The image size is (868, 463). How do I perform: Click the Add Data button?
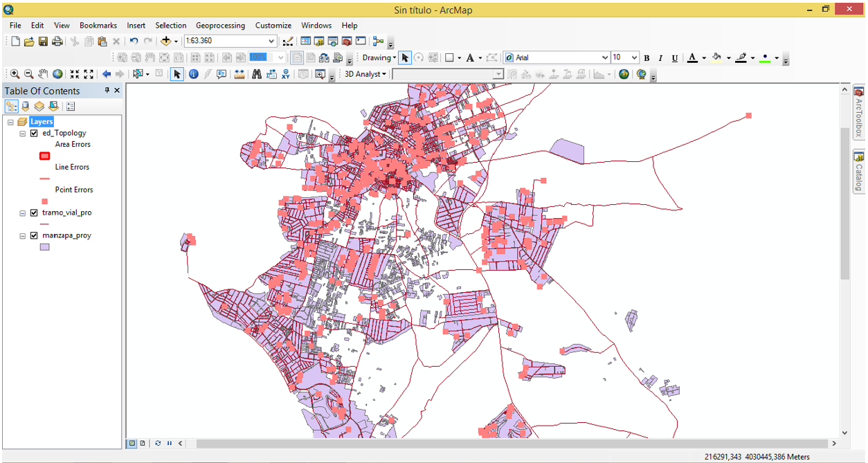166,42
